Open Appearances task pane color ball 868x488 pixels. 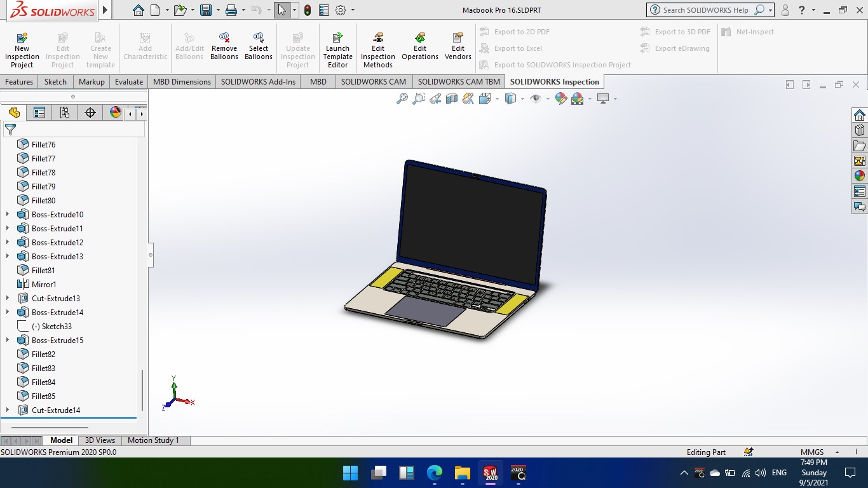tap(860, 176)
